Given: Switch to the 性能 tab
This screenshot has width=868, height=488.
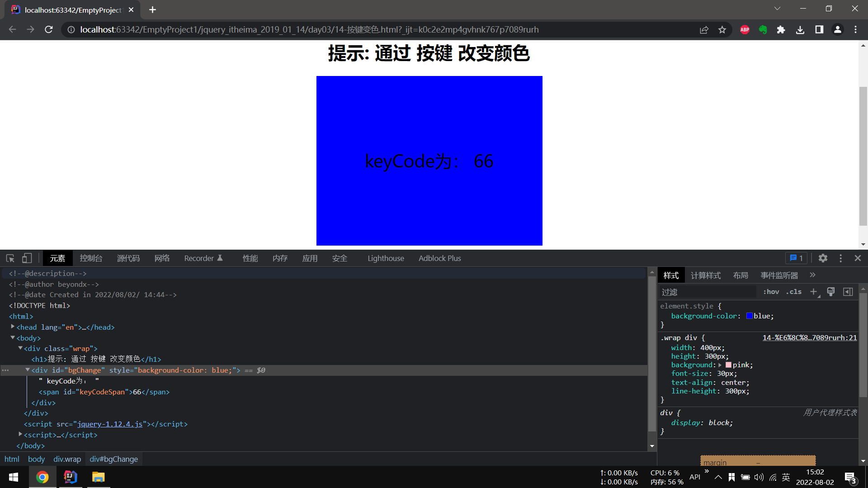Looking at the screenshot, I should click(x=250, y=258).
